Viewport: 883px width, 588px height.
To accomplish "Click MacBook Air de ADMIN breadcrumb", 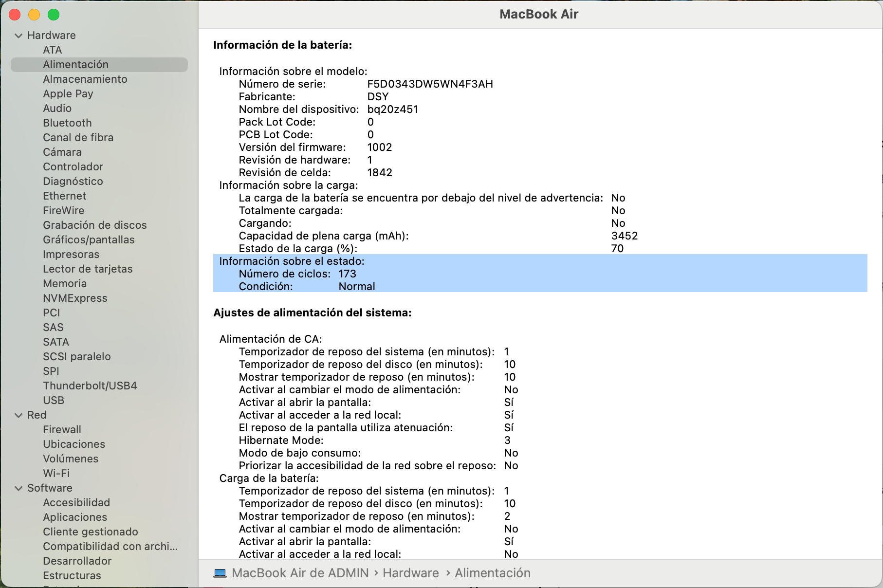I will click(x=300, y=573).
